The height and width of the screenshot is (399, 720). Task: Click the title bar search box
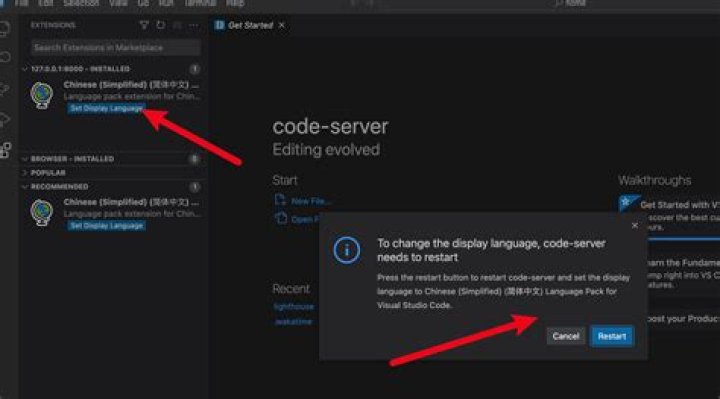(x=569, y=3)
